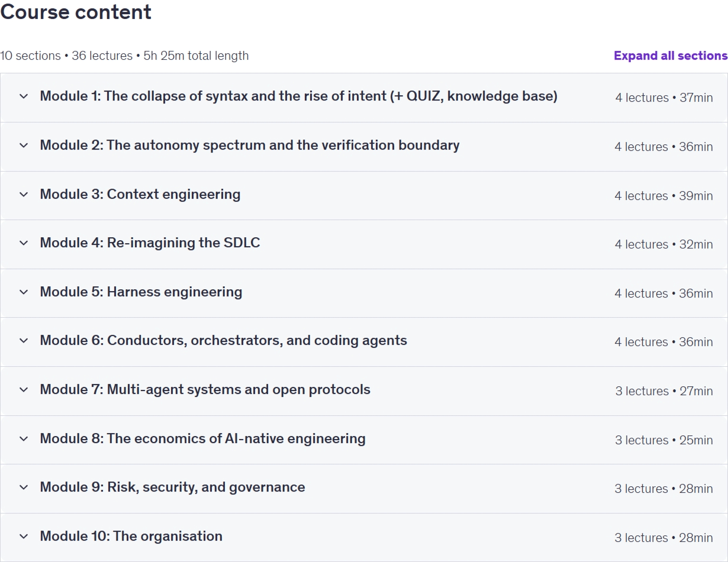The width and height of the screenshot is (728, 562).
Task: Click '3 lectures • 25min' in Module 8
Action: 664,440
